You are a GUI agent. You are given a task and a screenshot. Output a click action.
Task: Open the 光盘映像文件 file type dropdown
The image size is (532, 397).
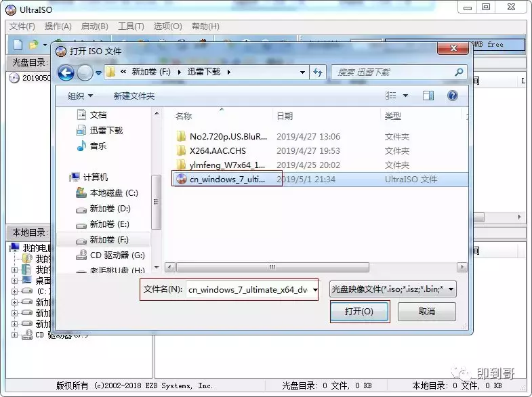pyautogui.click(x=392, y=289)
